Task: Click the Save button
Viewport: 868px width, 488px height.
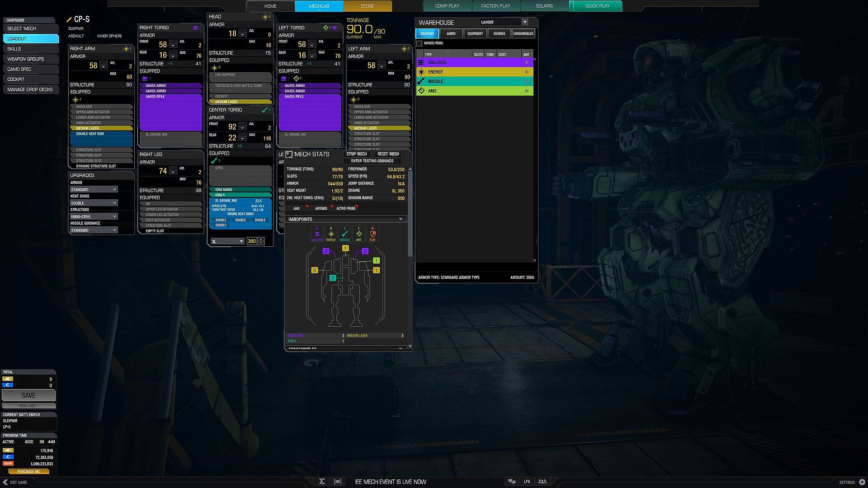Action: (x=28, y=395)
